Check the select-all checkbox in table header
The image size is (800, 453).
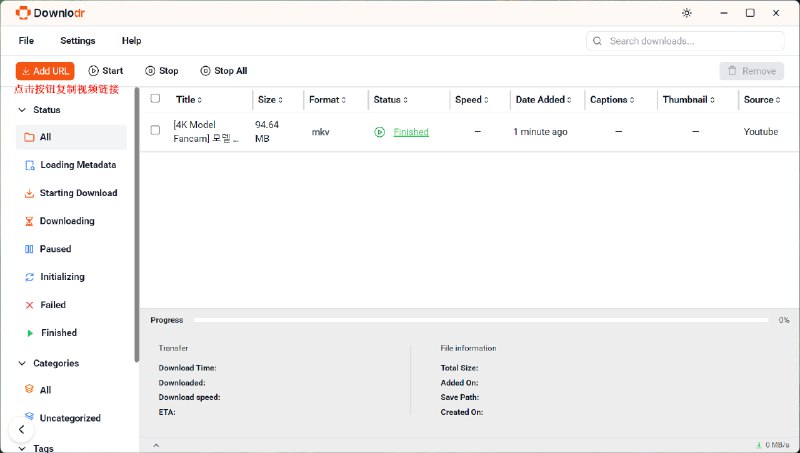pyautogui.click(x=155, y=99)
